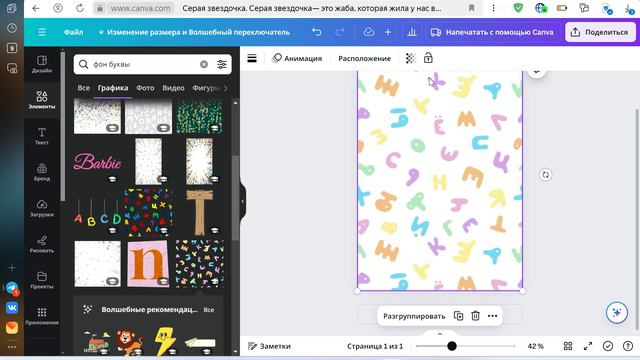Select the orange letter n graphic
Screen dimensions: 640x360
[x=148, y=264]
